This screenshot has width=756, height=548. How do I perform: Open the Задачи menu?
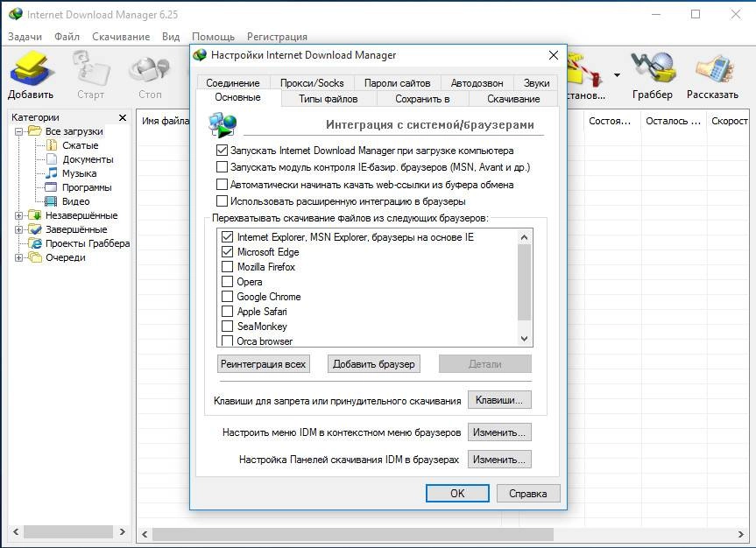tap(25, 37)
